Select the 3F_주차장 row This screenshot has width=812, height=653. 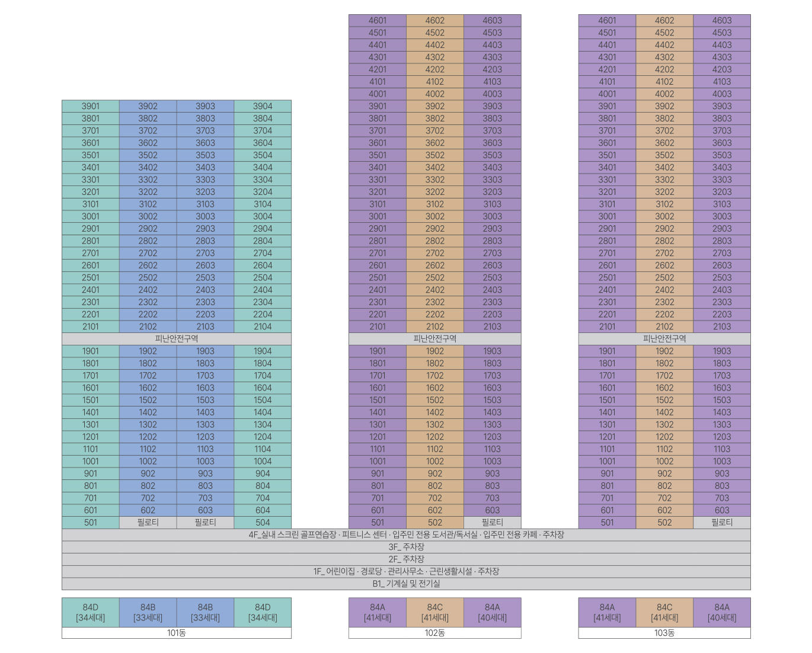(x=406, y=547)
